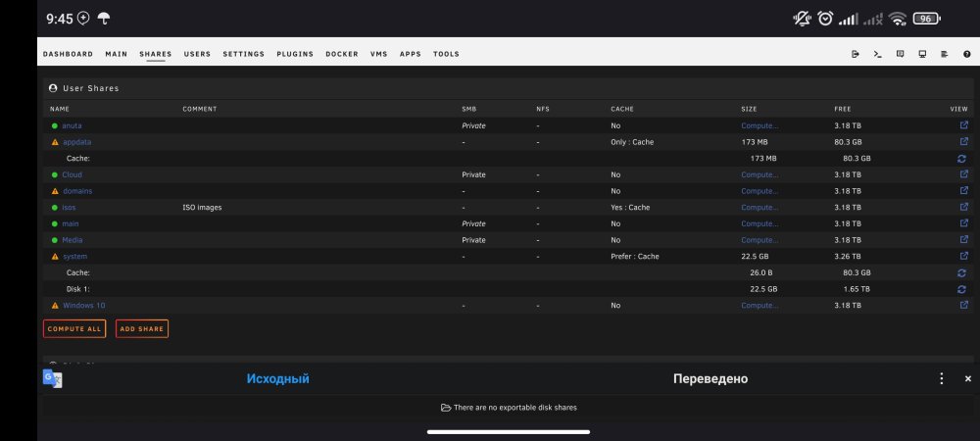Open the Users tab

[197, 54]
